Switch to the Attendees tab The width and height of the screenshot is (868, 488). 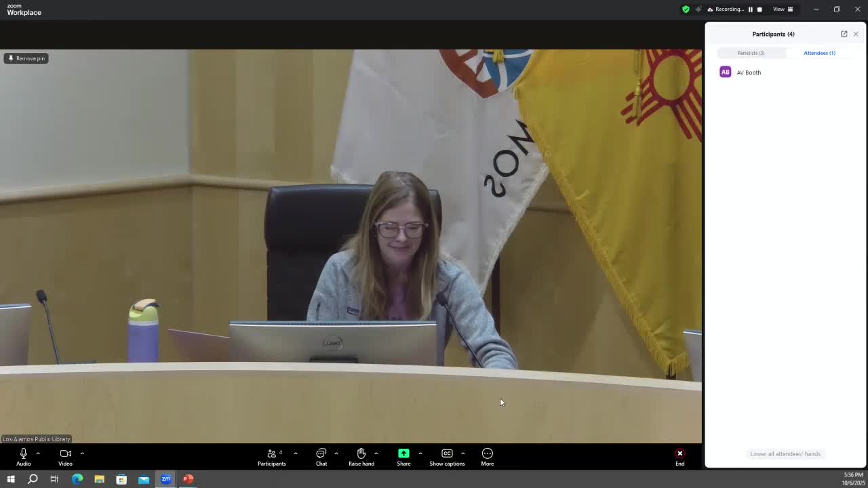click(x=819, y=53)
